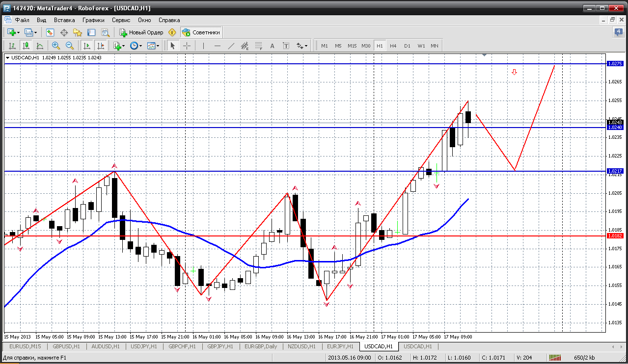The height and width of the screenshot is (364, 628).
Task: Switch chart to candlestick type
Action: (x=26, y=46)
